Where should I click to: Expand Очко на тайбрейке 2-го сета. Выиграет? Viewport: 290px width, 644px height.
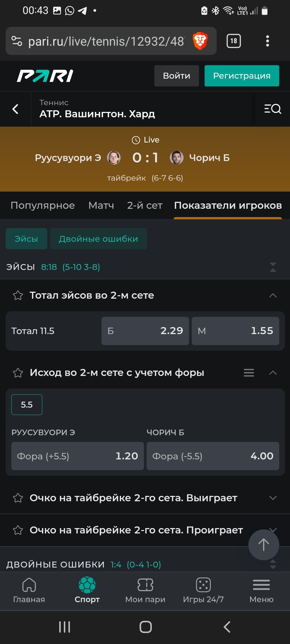point(273,498)
